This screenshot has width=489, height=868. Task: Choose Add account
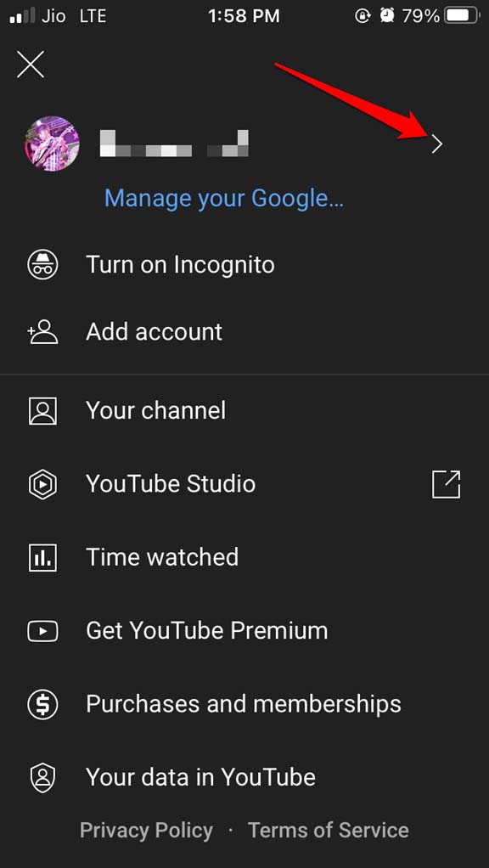tap(154, 331)
